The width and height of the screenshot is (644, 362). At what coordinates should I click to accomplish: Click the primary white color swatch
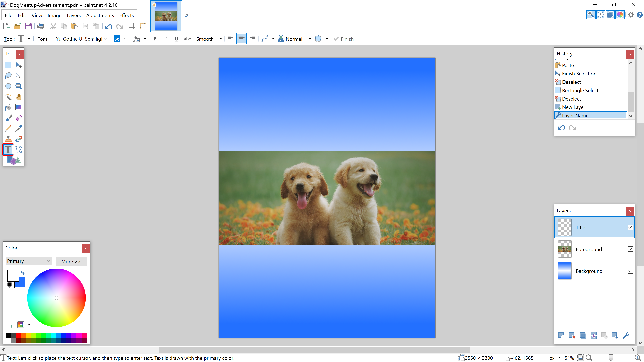[13, 276]
